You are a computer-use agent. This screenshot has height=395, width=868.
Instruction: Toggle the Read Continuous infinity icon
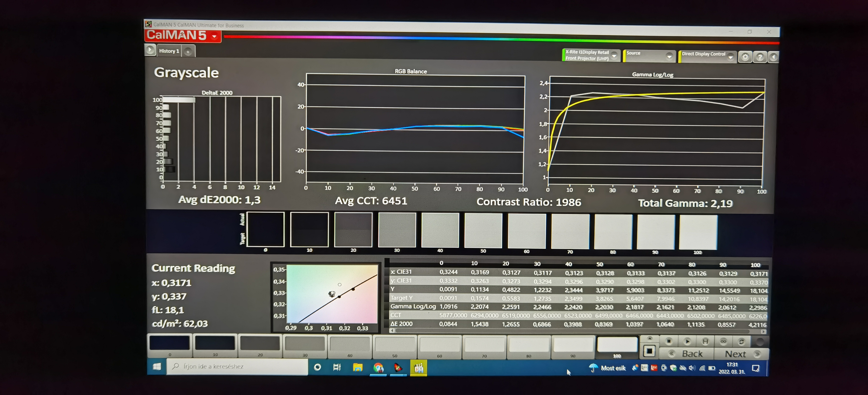point(723,341)
